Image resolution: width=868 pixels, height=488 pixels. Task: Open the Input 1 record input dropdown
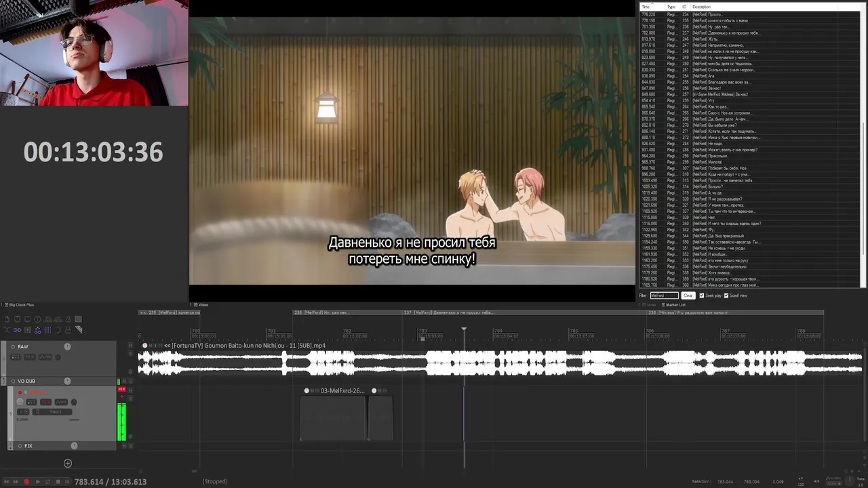[x=52, y=412]
